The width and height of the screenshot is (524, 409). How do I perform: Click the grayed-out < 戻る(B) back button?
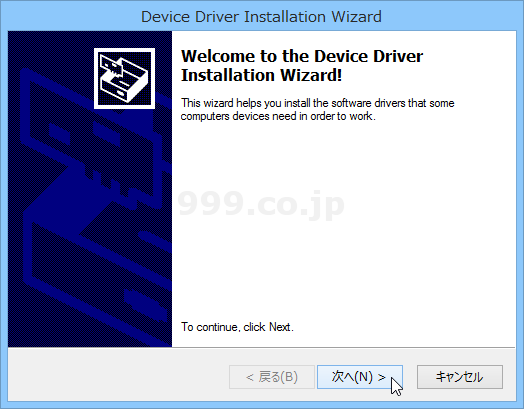coord(272,377)
